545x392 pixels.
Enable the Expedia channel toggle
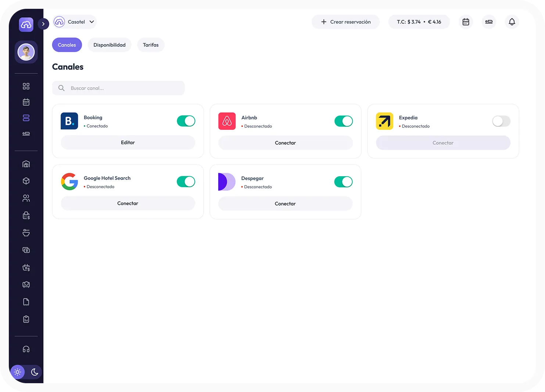click(x=501, y=121)
